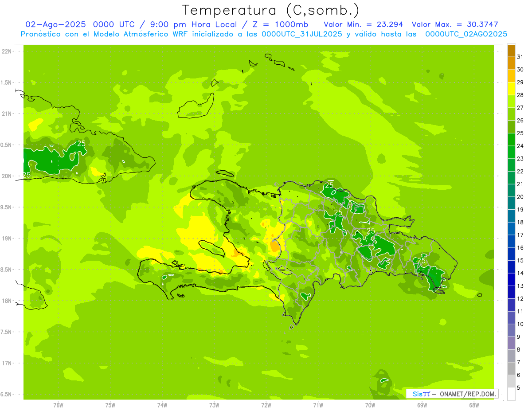Click the swatch between legend values 29 and 30

[512, 76]
